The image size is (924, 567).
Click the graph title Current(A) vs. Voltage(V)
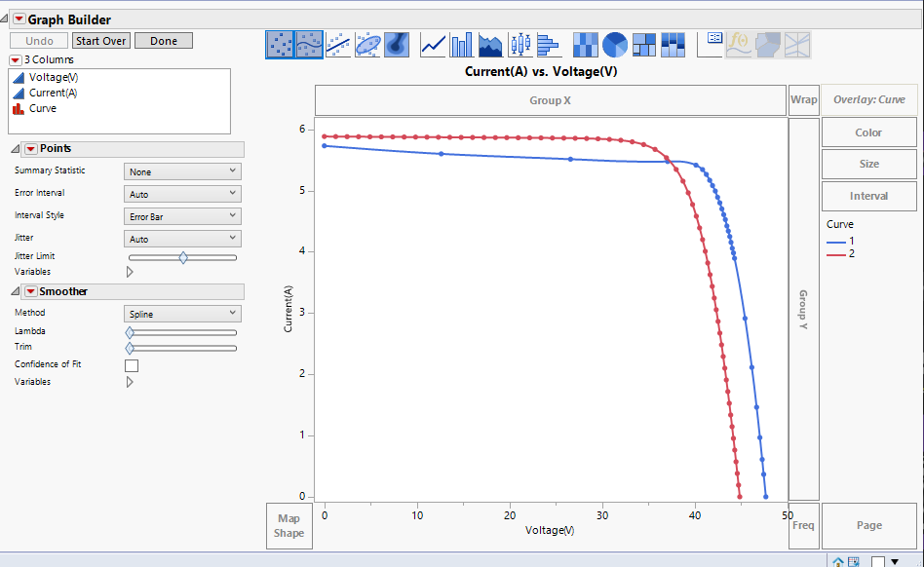[x=541, y=72]
